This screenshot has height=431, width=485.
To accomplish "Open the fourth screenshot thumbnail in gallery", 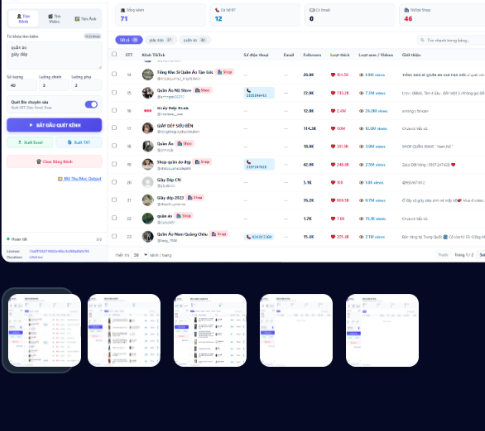I will [x=296, y=330].
